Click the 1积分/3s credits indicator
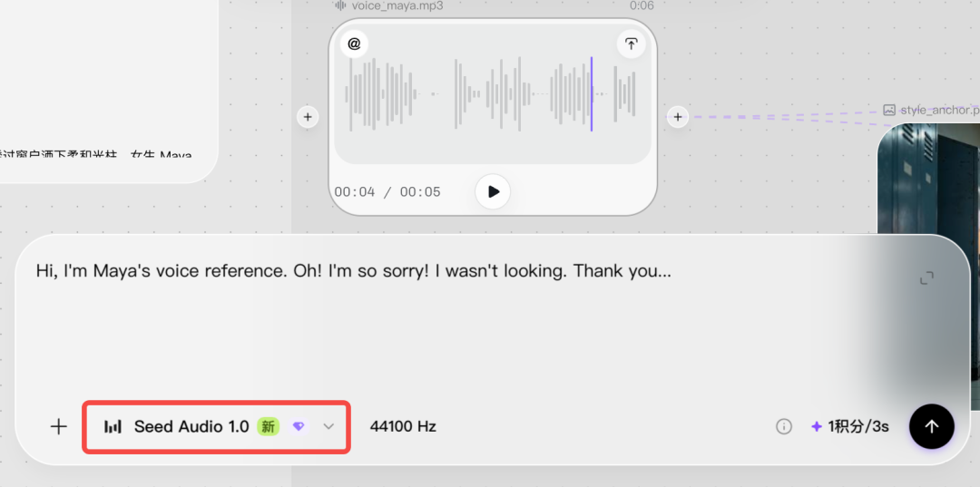The height and width of the screenshot is (487, 980). tap(850, 427)
